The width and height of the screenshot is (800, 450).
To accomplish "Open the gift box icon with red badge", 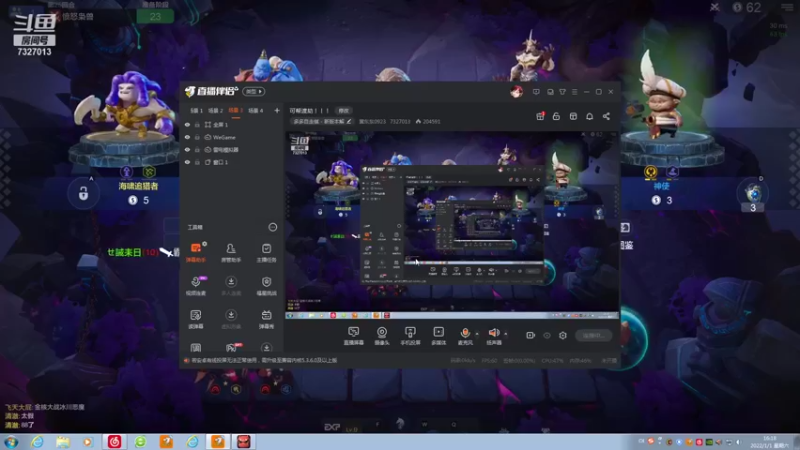I will point(540,116).
